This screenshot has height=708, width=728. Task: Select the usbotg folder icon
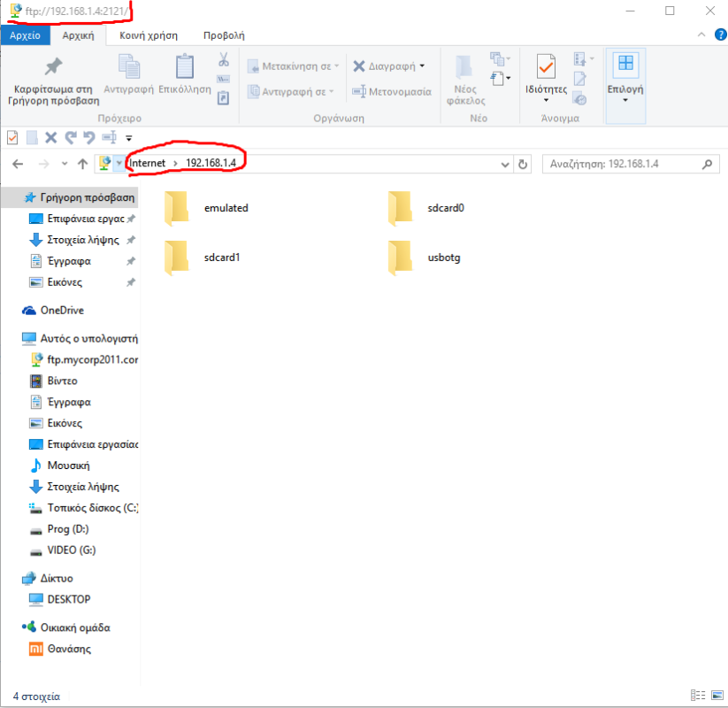point(401,258)
